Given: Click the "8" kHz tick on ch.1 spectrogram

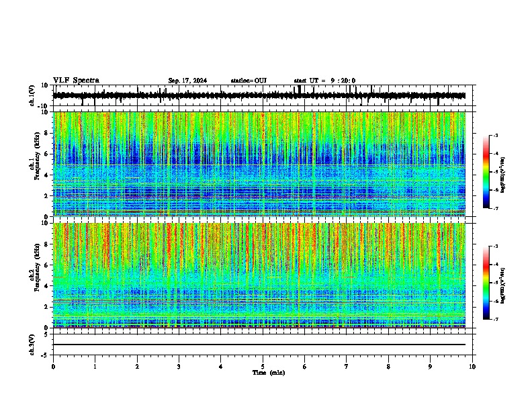Looking at the screenshot, I should 47,133.
